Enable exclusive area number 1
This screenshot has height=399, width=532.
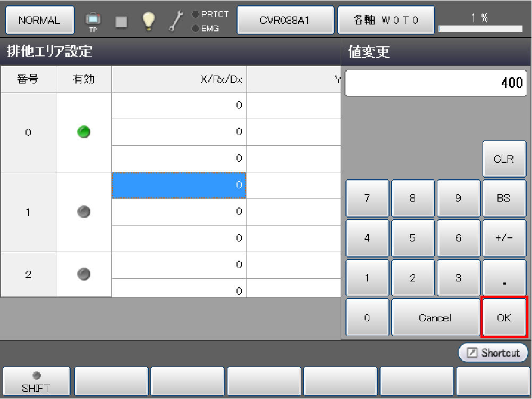pos(83,212)
